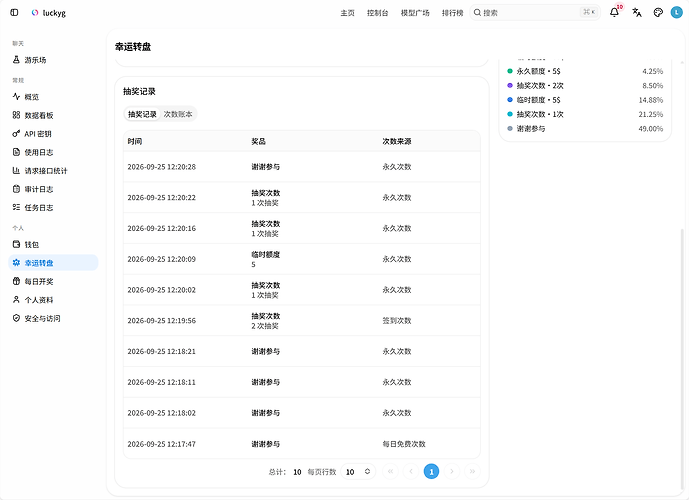Image resolution: width=689 pixels, height=500 pixels.
Task: Jump to the last page button
Action: pos(472,472)
